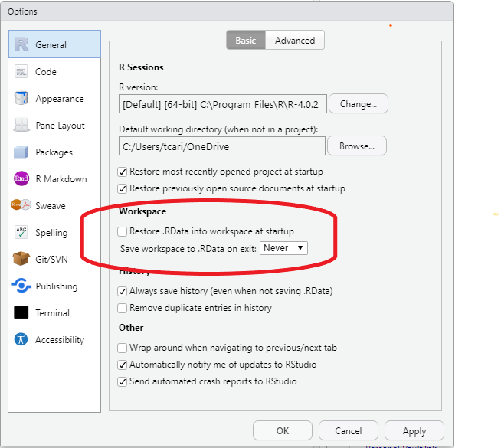Select the Appearance paint bucket icon
501x448 pixels.
point(21,99)
